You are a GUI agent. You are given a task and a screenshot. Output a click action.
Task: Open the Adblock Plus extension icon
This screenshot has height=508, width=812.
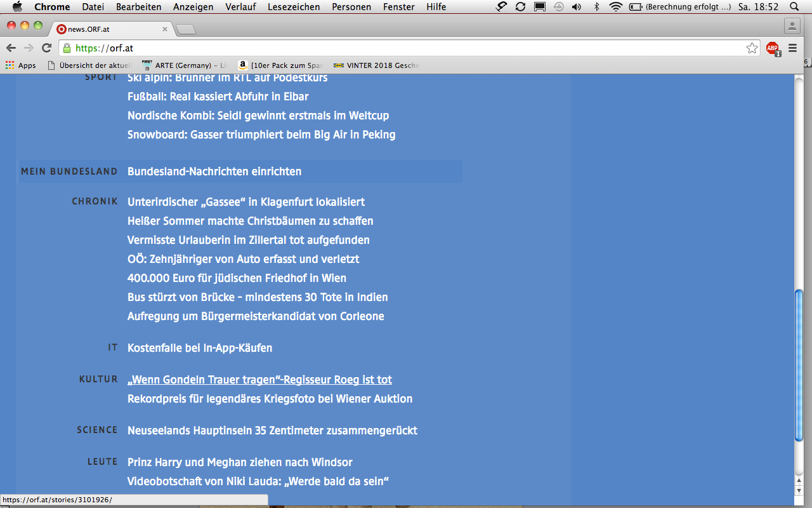click(773, 48)
